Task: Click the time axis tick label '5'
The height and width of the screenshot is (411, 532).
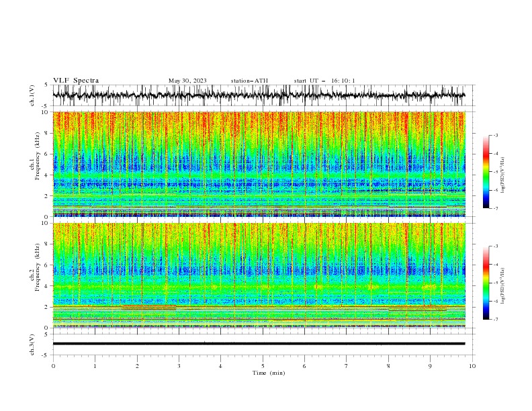Action: point(263,366)
